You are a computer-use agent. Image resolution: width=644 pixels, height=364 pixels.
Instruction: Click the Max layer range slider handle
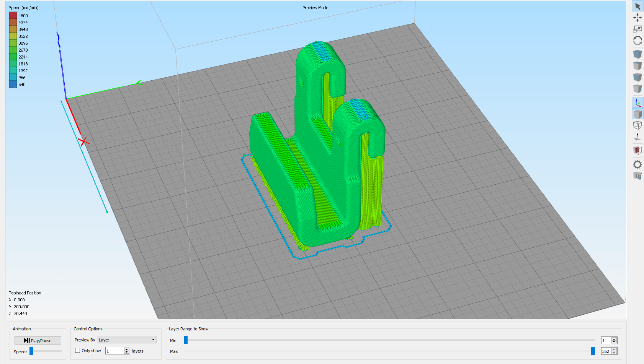click(x=593, y=351)
